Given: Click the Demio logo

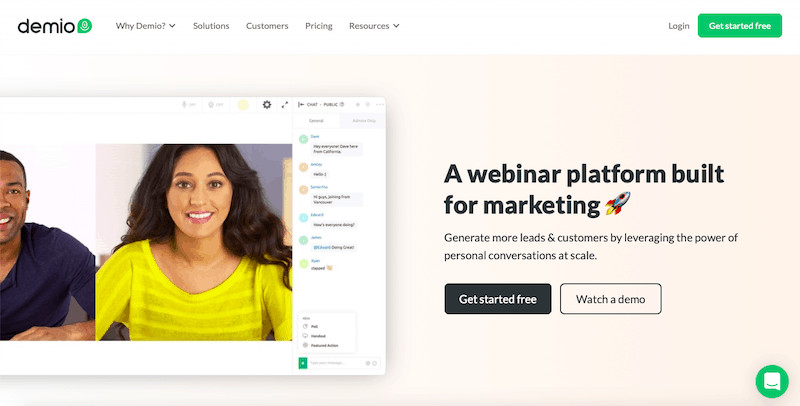Looking at the screenshot, I should pos(55,26).
